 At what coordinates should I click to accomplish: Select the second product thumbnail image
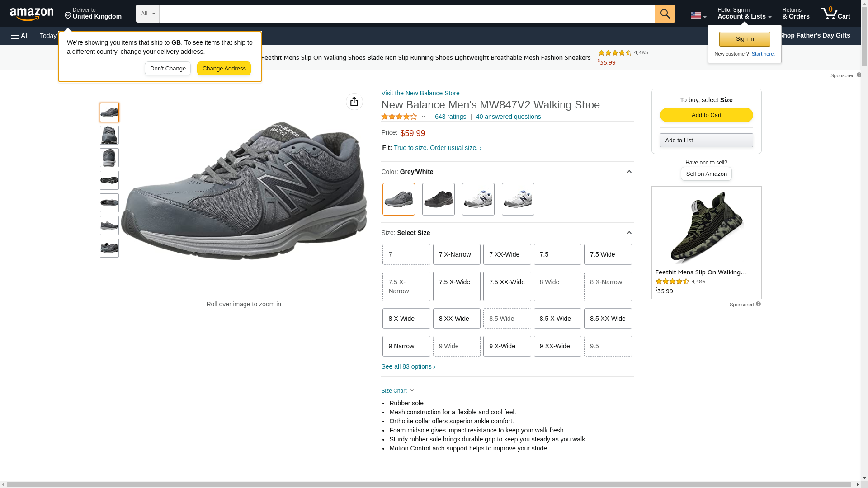[109, 135]
